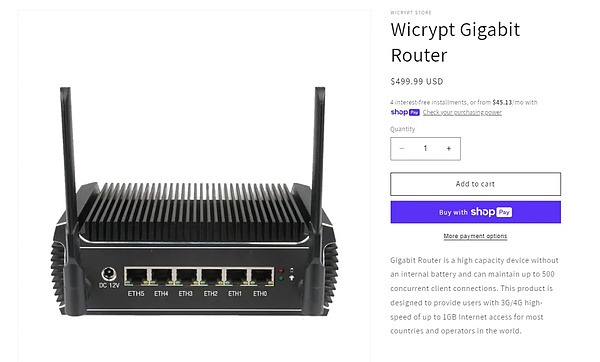Image resolution: width=600 pixels, height=362 pixels.
Task: Click the ETH5 port in the router photo
Action: (x=136, y=277)
